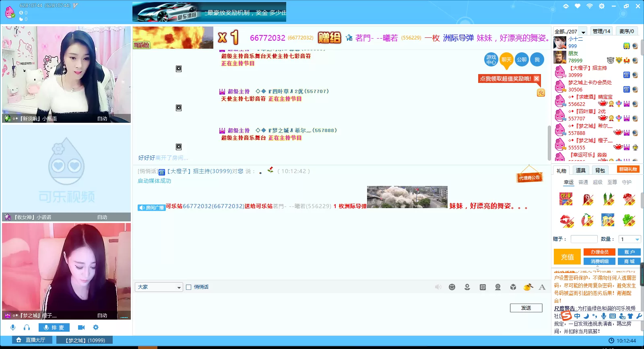Switch to the 礼物 gifts tab
Viewport: 644px width, 349px height.
tap(561, 171)
